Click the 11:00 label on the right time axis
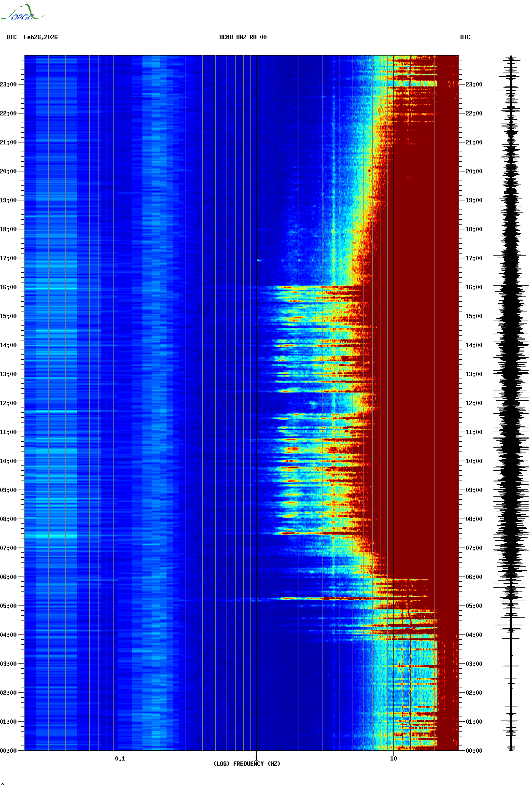This screenshot has height=789, width=532. pos(474,432)
